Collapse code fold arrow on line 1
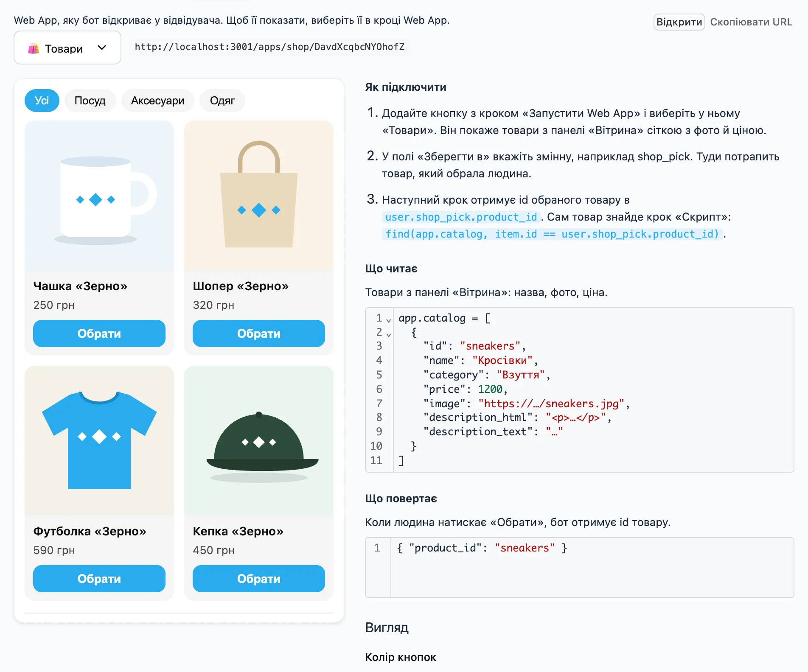The image size is (808, 672). tap(389, 320)
